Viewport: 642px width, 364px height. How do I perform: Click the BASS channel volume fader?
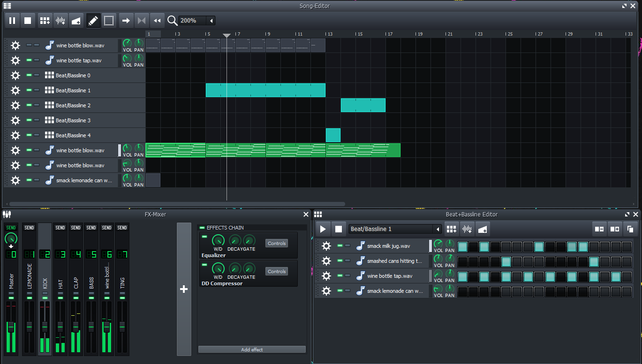91,327
